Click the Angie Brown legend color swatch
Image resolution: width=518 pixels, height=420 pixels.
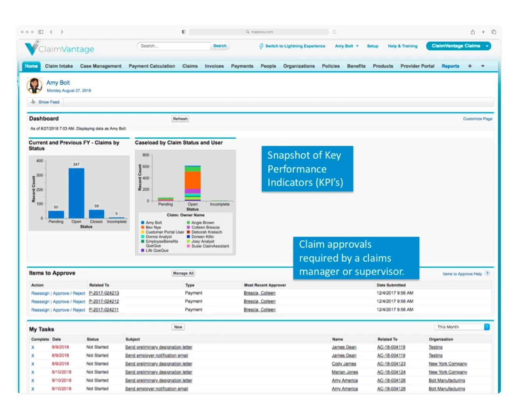tap(188, 223)
